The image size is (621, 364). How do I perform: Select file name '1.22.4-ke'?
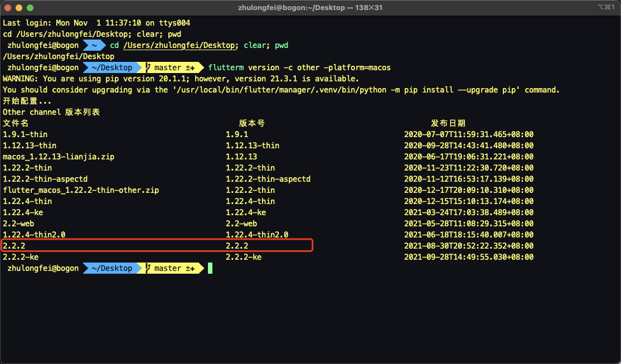click(23, 213)
